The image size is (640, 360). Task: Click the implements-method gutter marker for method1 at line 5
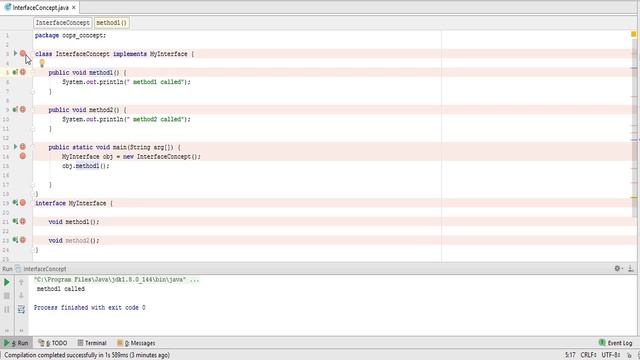coord(15,72)
